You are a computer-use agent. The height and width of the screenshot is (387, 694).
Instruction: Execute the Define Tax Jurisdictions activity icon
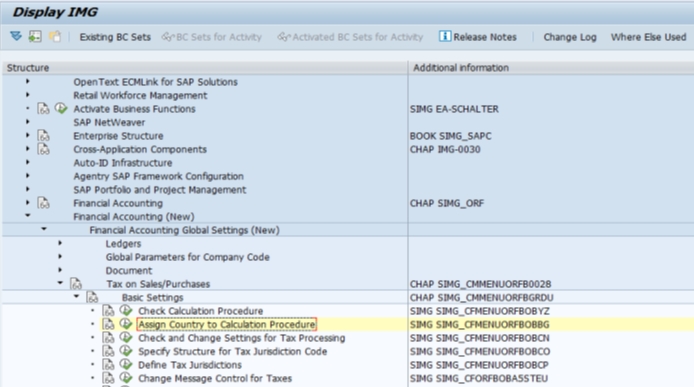point(126,364)
